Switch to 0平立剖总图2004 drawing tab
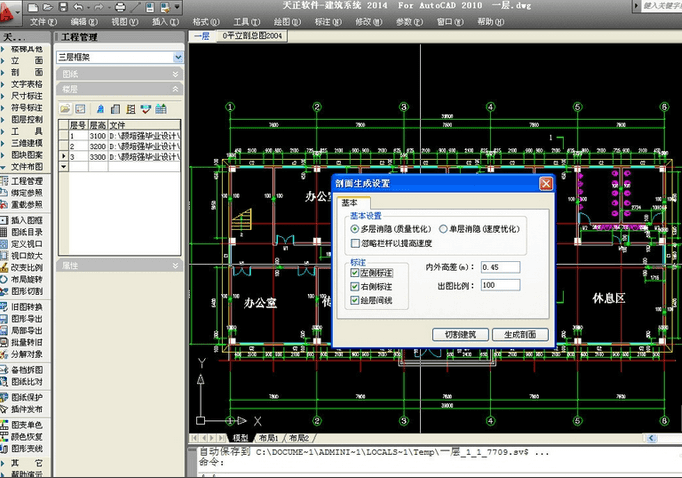The image size is (682, 478). (252, 36)
